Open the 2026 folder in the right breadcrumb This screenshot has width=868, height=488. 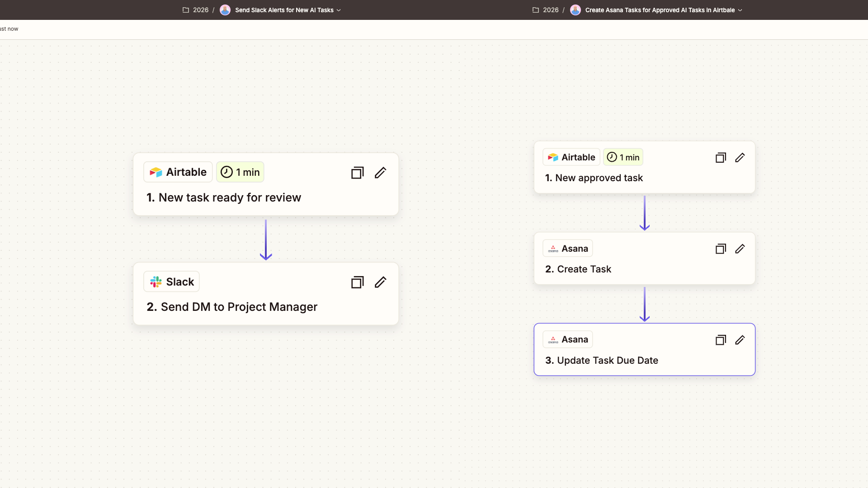tap(551, 9)
